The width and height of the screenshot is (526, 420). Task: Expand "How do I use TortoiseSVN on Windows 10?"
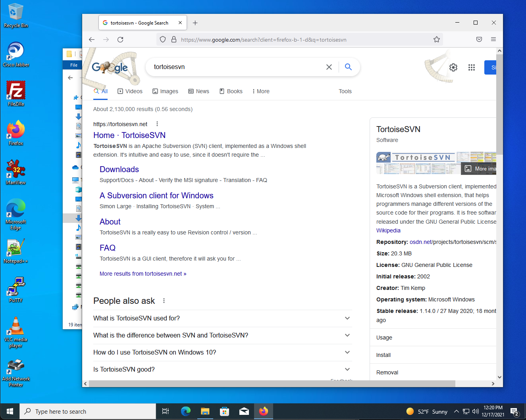(x=222, y=352)
